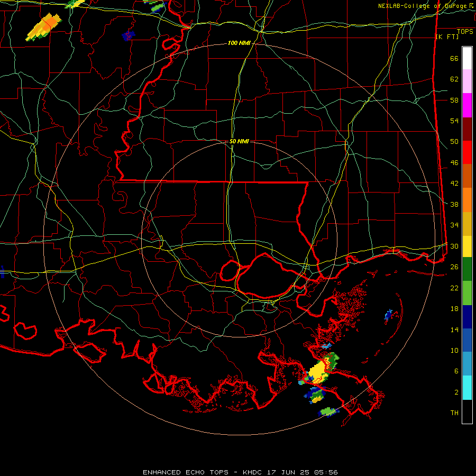Click the light green 22 legend swatch
The width and height of the screenshot is (476, 476).
point(467,293)
